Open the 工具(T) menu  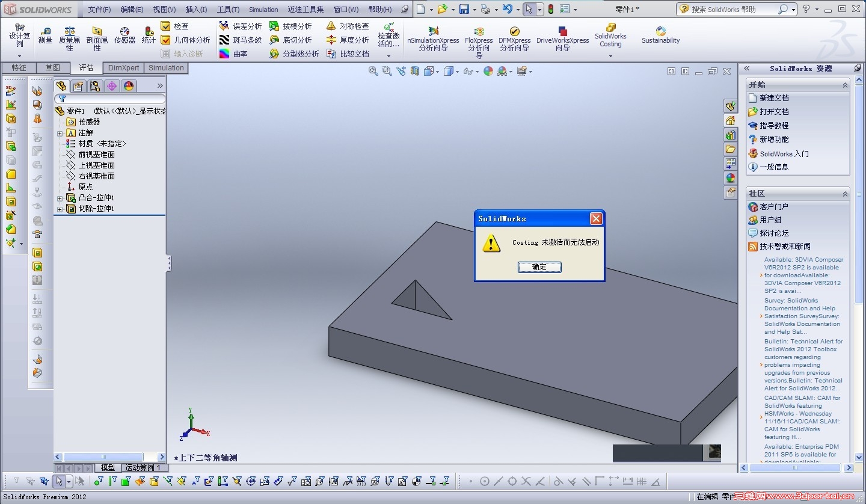228,10
